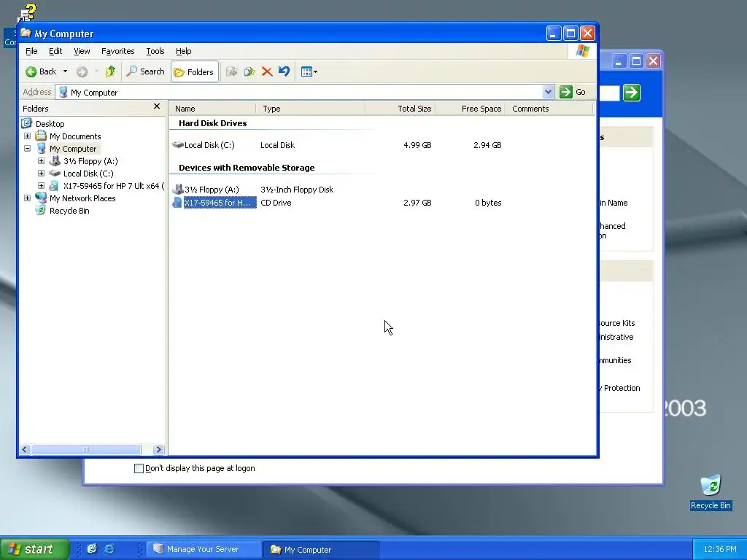Close the Folders pane

point(157,106)
